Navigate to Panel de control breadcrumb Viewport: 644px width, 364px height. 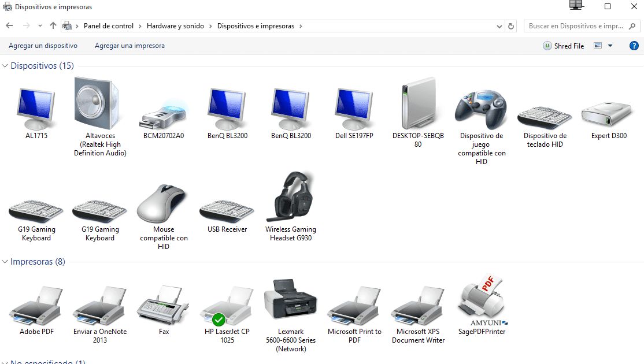pos(109,25)
